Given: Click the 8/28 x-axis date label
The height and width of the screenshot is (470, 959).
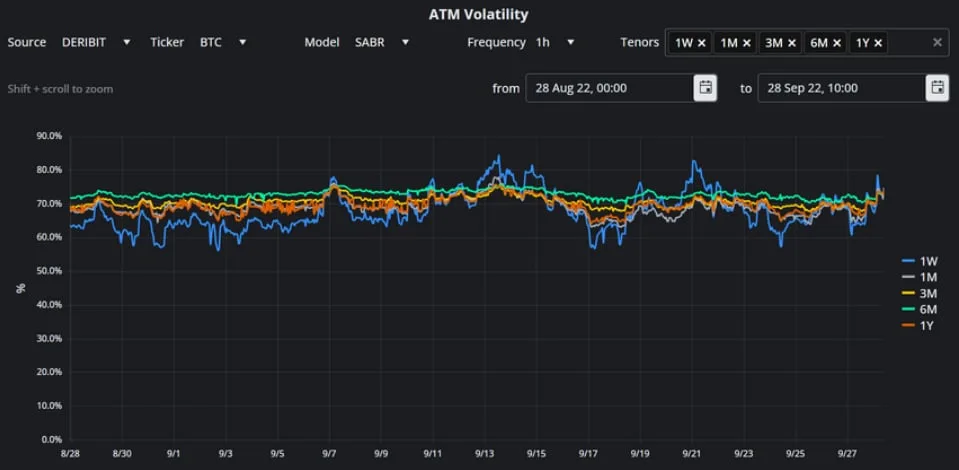Looking at the screenshot, I should click(x=70, y=453).
